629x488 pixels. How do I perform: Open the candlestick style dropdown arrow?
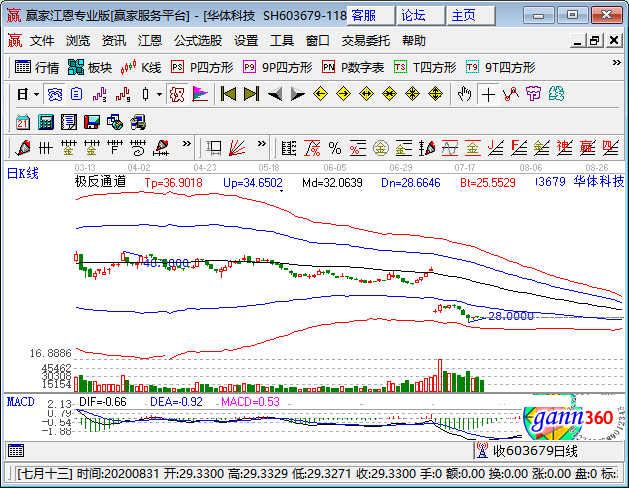[x=159, y=95]
